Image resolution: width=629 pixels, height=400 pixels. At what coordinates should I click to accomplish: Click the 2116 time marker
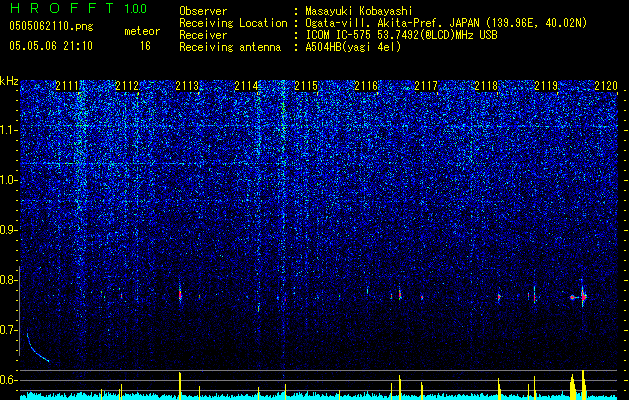pyautogui.click(x=366, y=85)
